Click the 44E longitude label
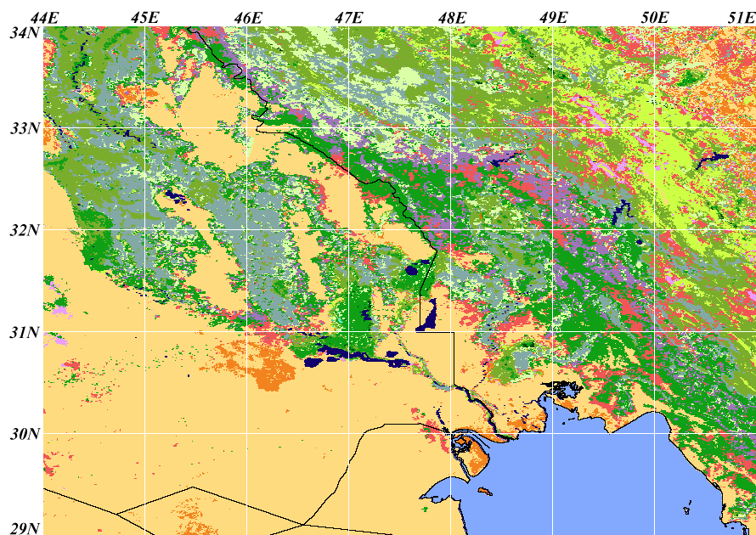Image resolution: width=756 pixels, height=535 pixels. click(x=44, y=18)
